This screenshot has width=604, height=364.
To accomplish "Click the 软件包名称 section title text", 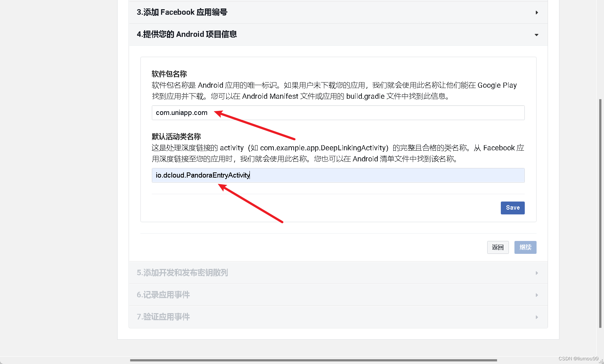I will (169, 74).
